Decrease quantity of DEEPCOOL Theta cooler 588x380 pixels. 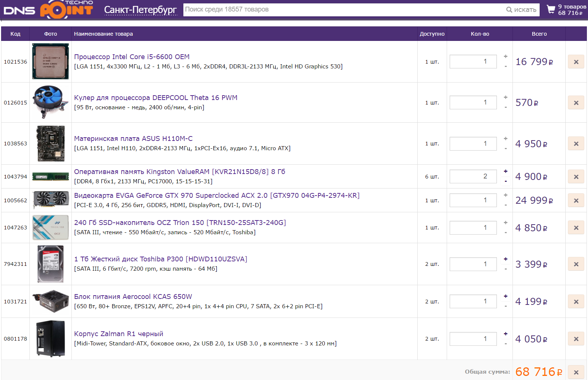(x=505, y=107)
